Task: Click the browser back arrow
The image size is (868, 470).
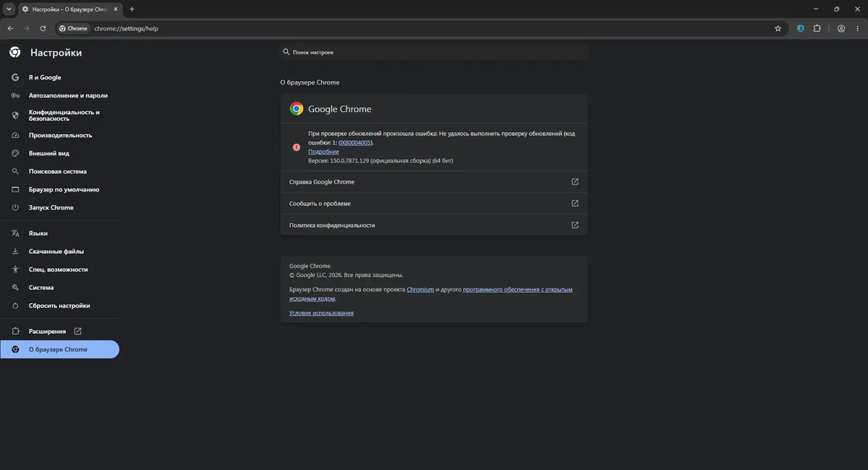Action: pos(10,28)
